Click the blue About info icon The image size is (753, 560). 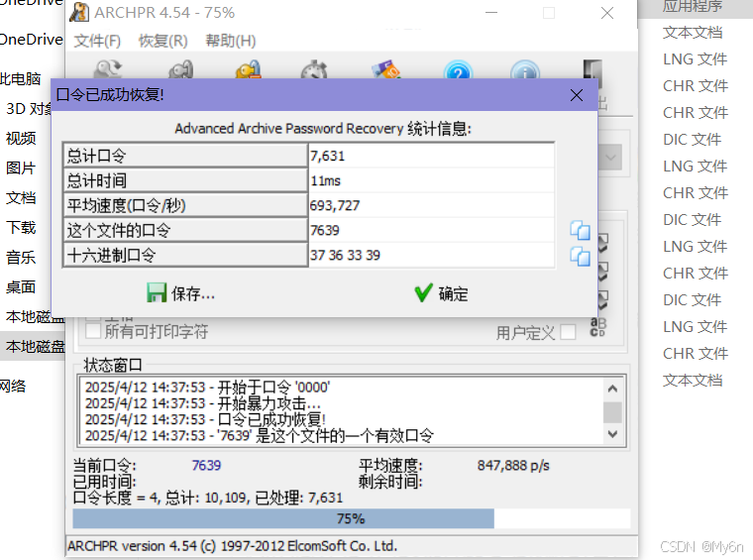click(525, 70)
